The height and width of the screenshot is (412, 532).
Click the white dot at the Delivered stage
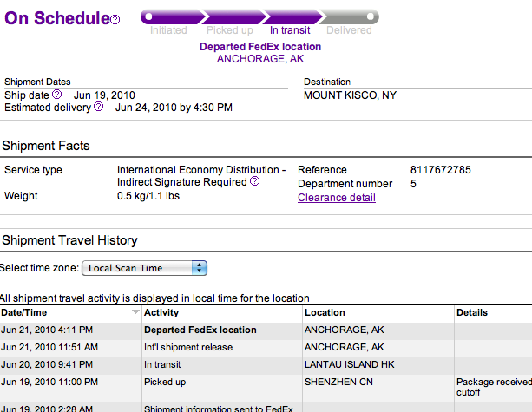point(371,15)
